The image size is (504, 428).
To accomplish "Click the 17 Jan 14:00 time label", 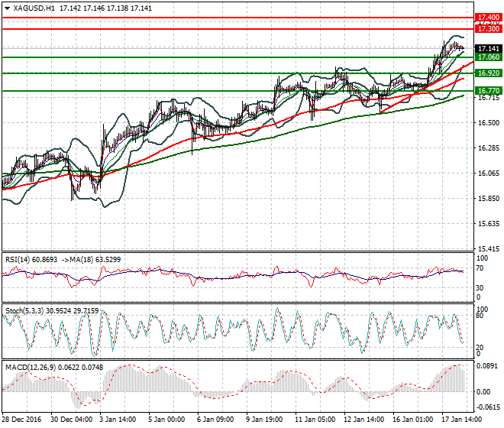I will (x=461, y=420).
